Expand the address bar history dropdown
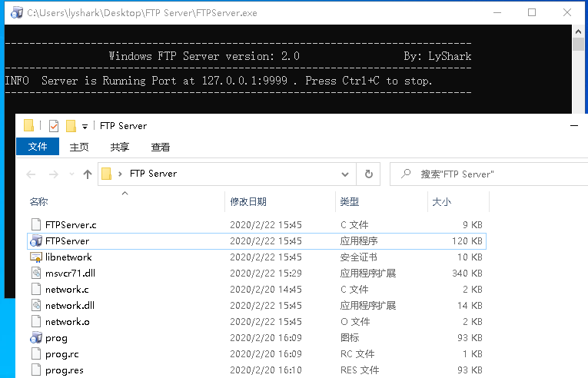Screen dimensions: 588x378 (345, 174)
